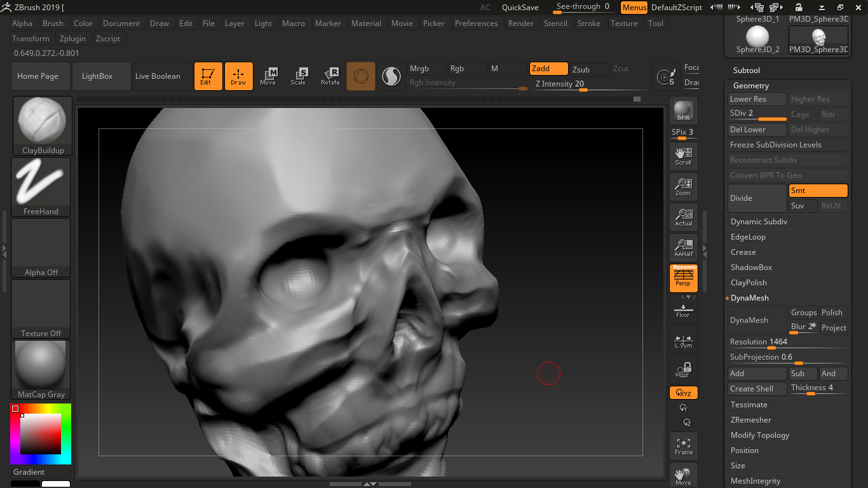
Task: Toggle the Gizmo 3D icon
Action: (x=361, y=76)
